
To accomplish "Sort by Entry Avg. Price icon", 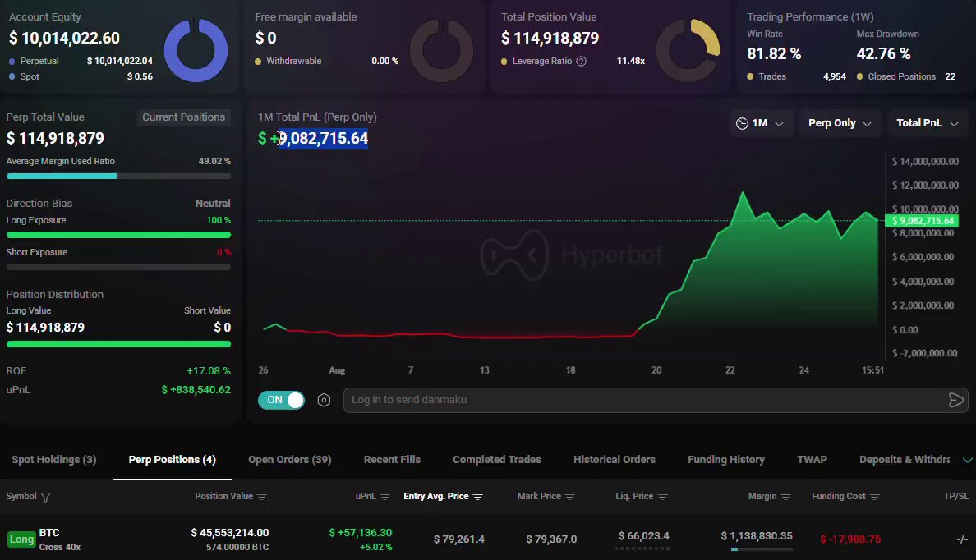I will click(x=478, y=497).
